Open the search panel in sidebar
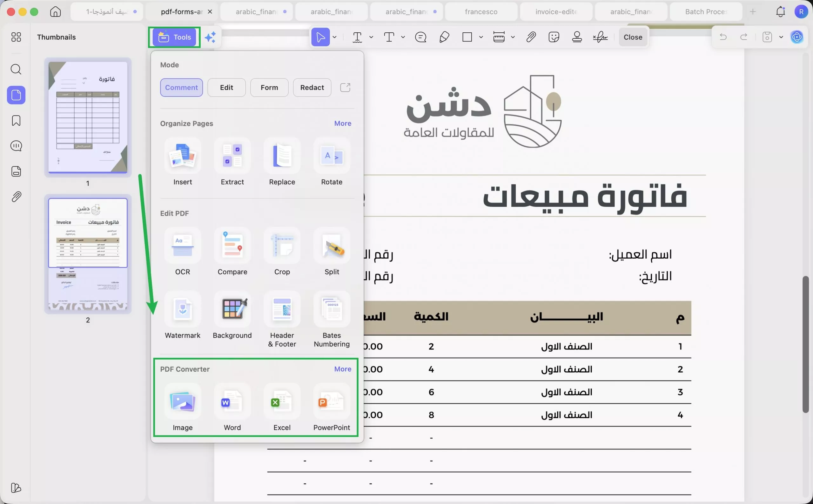 pyautogui.click(x=16, y=69)
